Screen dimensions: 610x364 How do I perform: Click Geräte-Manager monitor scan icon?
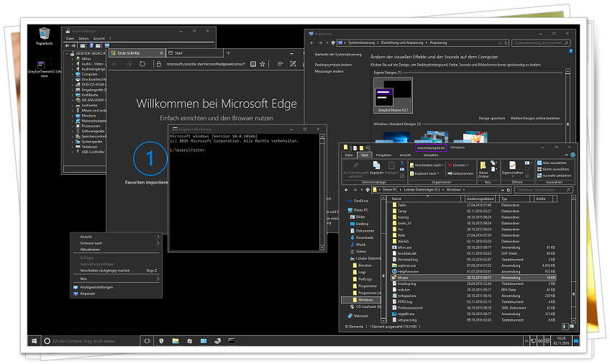pyautogui.click(x=107, y=45)
